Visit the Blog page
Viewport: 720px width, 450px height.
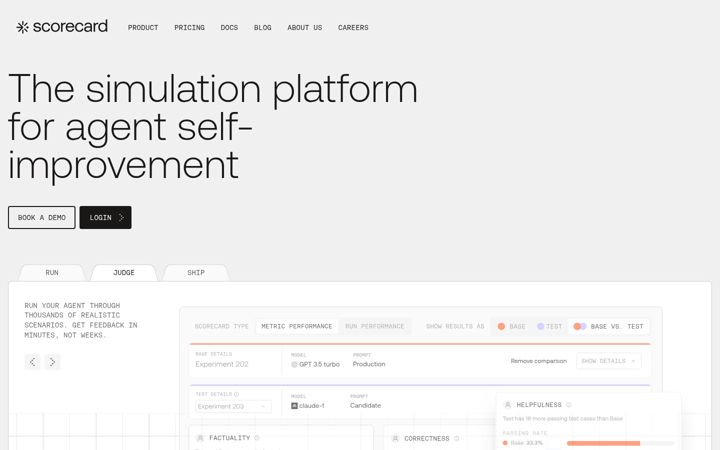263,28
